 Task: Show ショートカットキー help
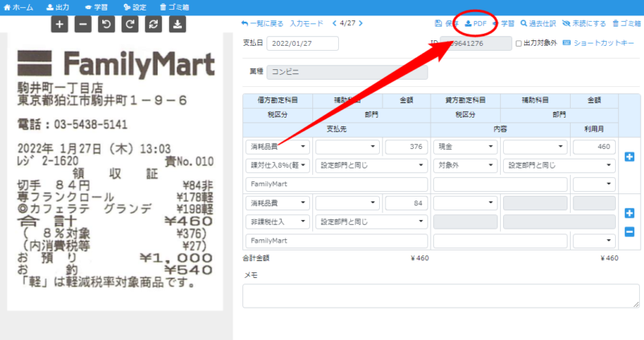click(598, 43)
